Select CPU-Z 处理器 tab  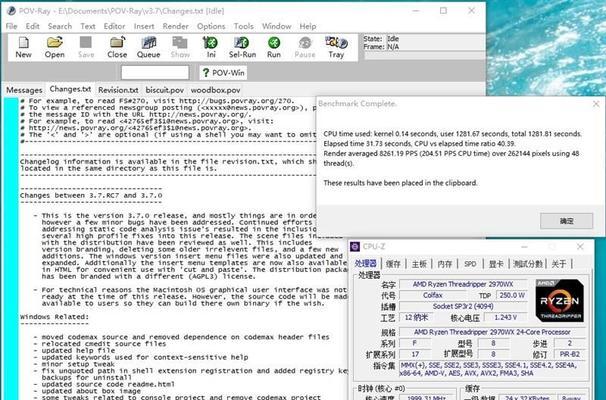[366, 264]
